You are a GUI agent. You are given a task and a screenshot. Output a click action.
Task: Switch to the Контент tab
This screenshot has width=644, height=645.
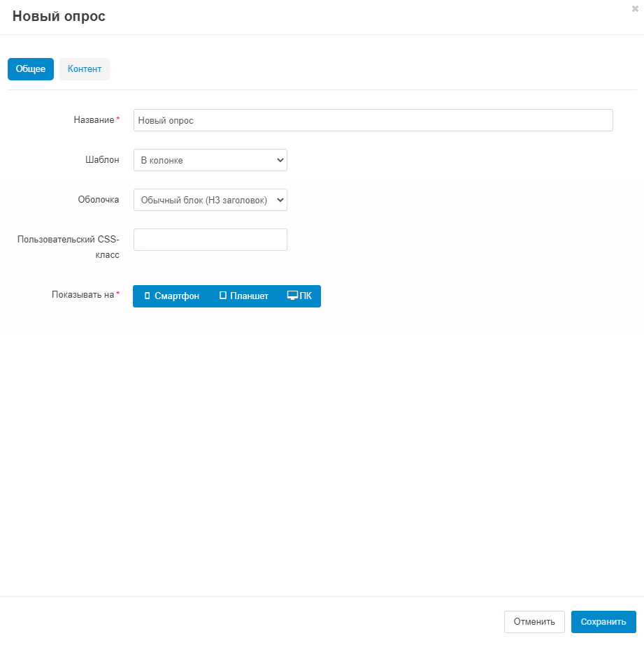pyautogui.click(x=85, y=69)
